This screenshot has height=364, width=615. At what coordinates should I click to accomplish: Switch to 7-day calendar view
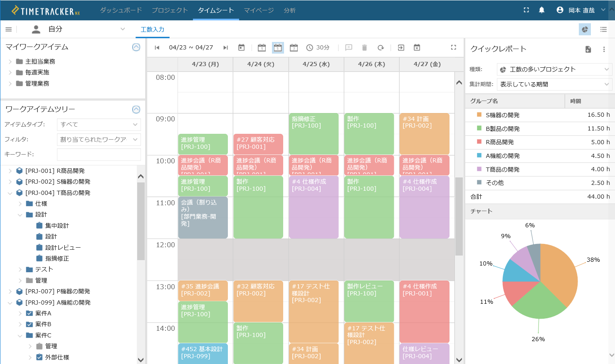(x=294, y=48)
